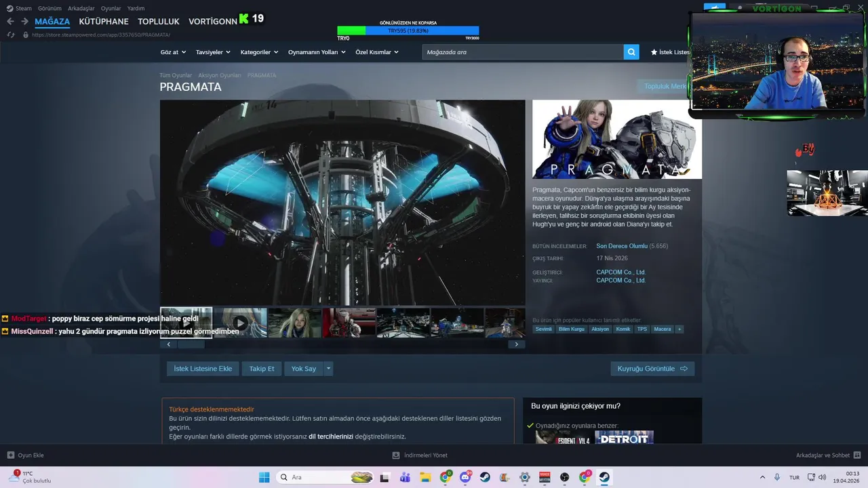Open the Detroit similar game thumbnail

pyautogui.click(x=624, y=437)
